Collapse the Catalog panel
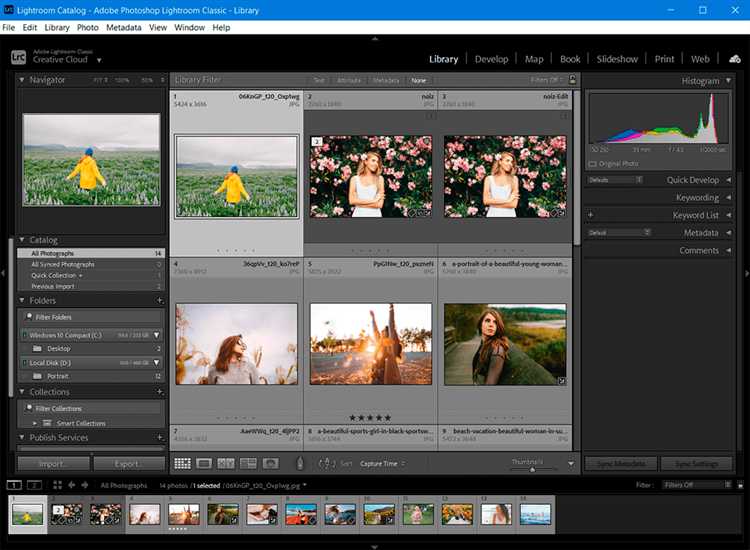This screenshot has height=550, width=750. [x=22, y=240]
